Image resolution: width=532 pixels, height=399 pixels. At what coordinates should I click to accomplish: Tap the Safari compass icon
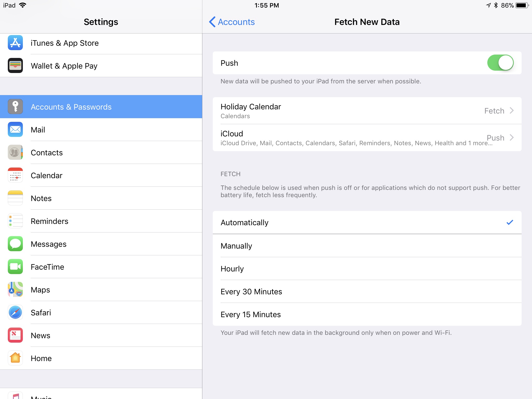[15, 312]
